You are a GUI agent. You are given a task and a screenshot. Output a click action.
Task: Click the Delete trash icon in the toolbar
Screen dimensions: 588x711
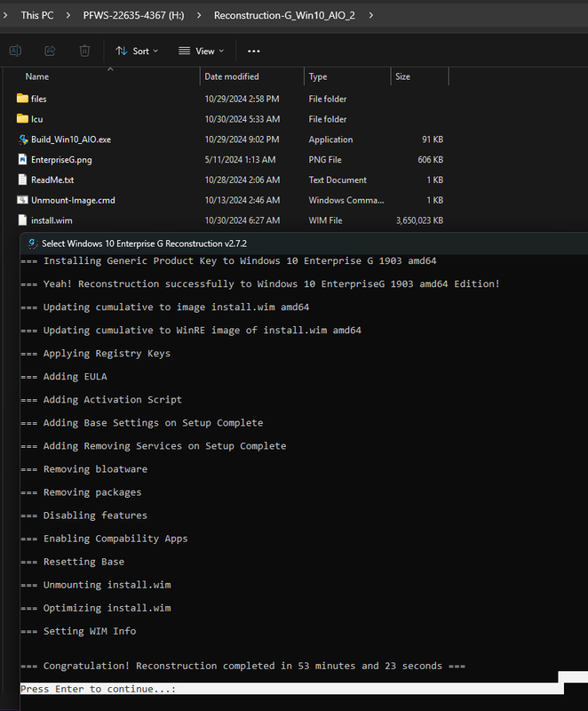(84, 51)
